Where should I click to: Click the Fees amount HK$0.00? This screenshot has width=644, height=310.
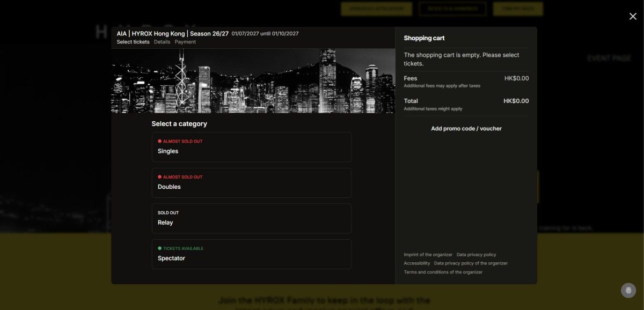pyautogui.click(x=516, y=78)
